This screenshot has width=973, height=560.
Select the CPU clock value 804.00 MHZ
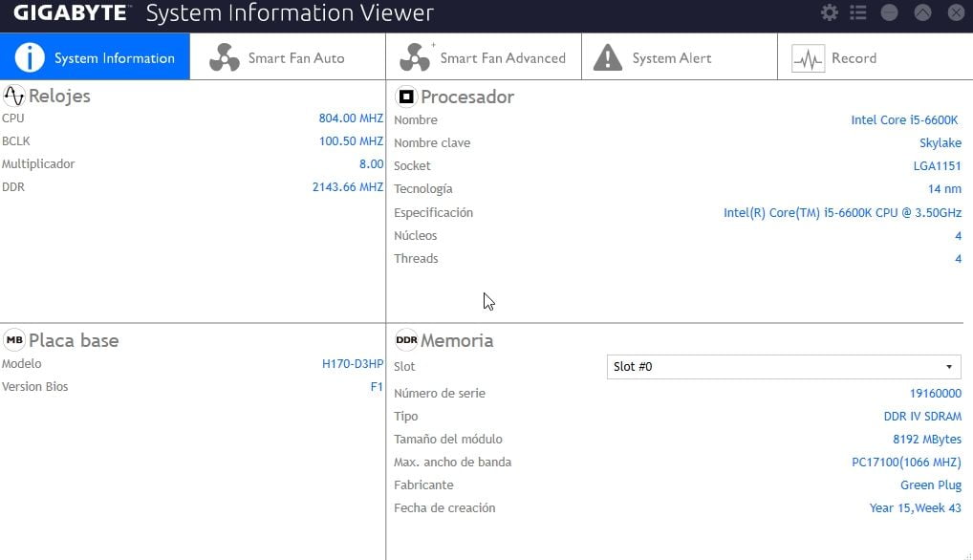351,118
